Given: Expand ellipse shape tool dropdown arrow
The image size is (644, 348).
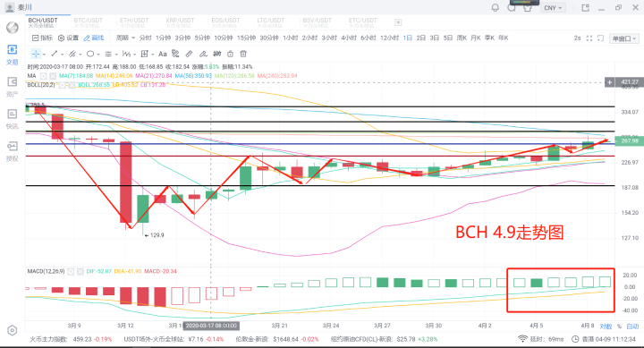Looking at the screenshot, I should (x=98, y=55).
